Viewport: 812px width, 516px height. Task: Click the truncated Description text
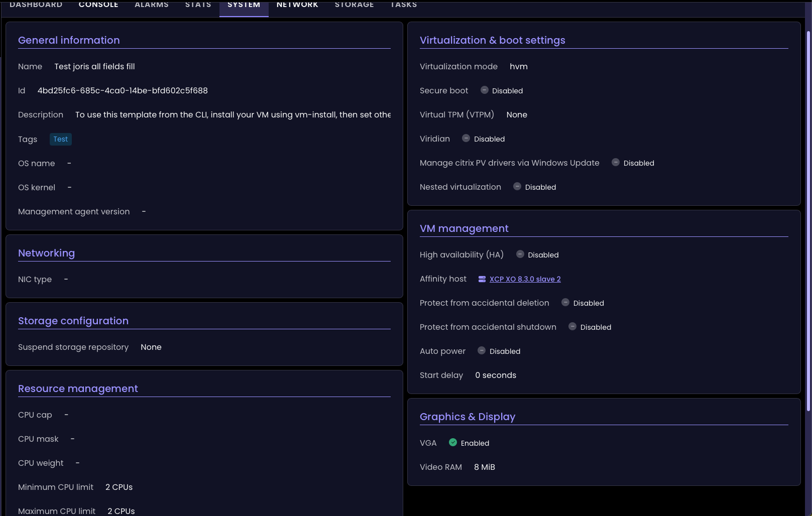point(233,115)
